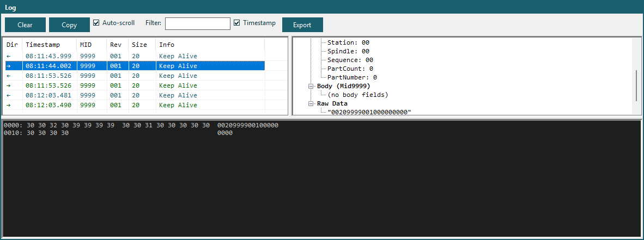Screen dimensions: 644x240
Task: Select the PartNumber: 0 tree item
Action: [x=352, y=77]
